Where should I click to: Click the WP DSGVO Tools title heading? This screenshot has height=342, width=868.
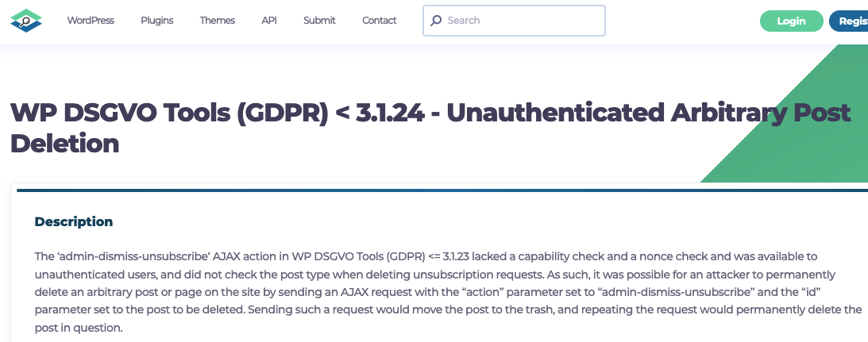point(430,128)
